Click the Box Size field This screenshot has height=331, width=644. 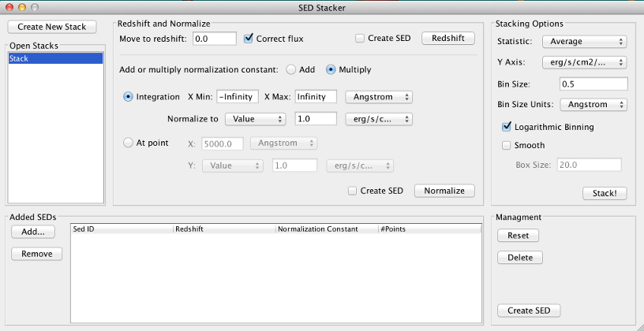[590, 165]
